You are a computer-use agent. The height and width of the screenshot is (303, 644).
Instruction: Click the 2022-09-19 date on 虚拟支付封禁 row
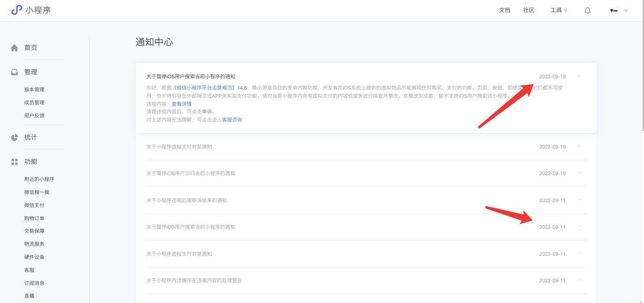pyautogui.click(x=552, y=147)
